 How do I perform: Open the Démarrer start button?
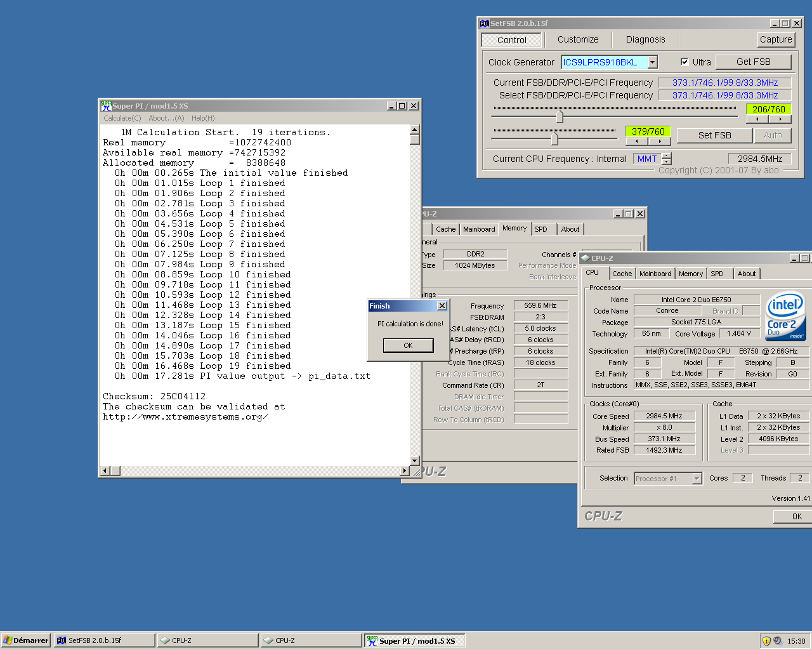coord(26,640)
